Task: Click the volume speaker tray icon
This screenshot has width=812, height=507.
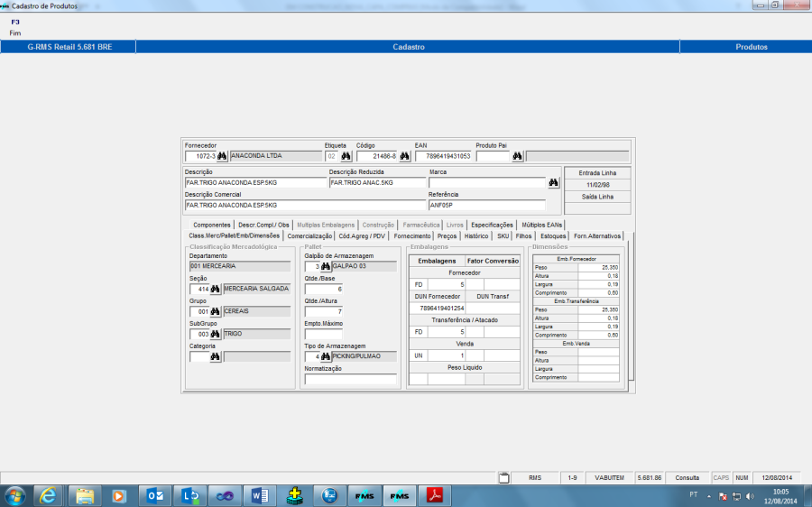Action: pos(750,496)
